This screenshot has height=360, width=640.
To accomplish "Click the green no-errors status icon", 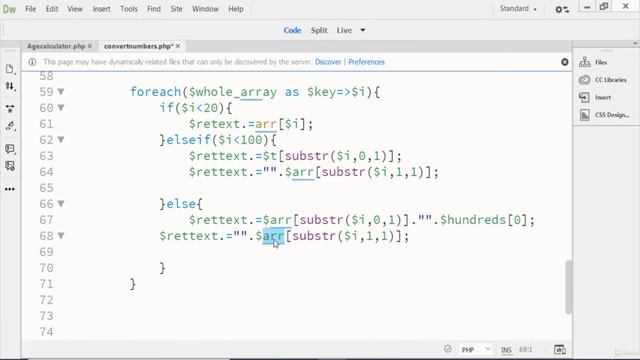I will 448,349.
